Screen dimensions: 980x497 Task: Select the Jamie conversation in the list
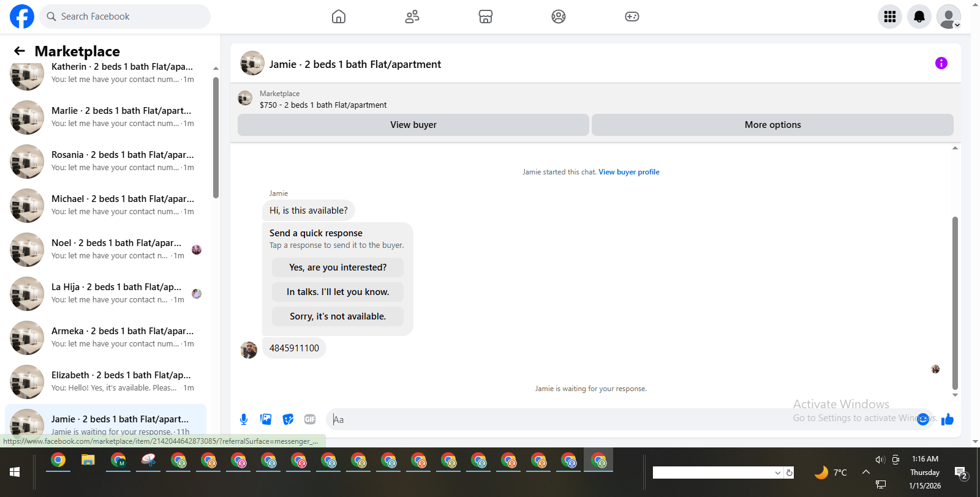click(105, 420)
